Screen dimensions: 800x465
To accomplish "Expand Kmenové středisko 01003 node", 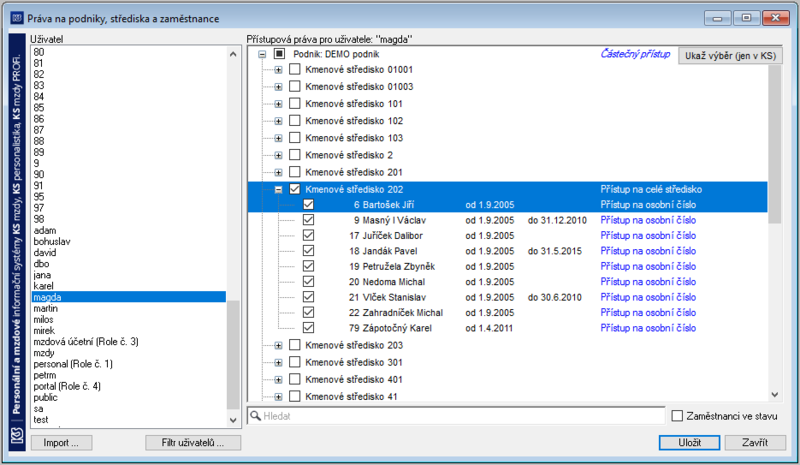I will [278, 87].
